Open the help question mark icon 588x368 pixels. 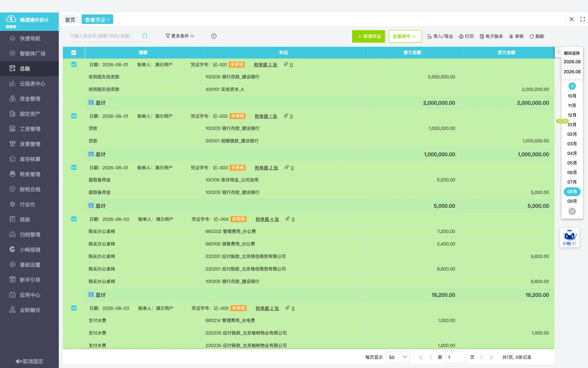[214, 36]
